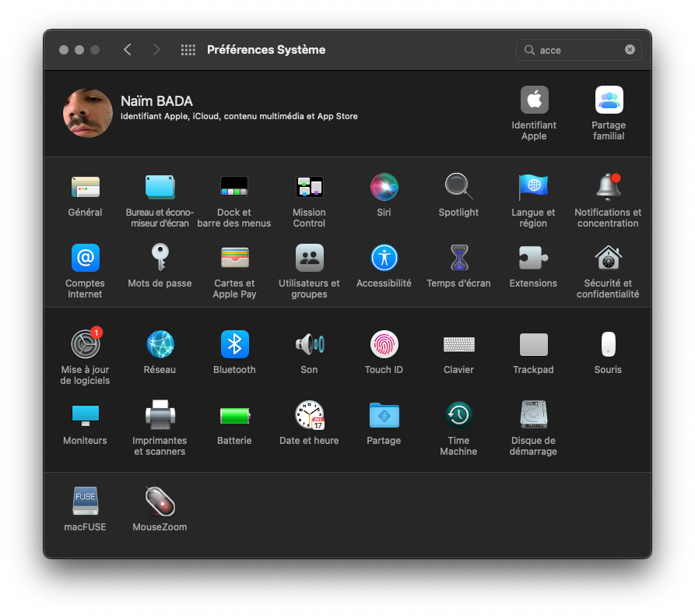Image resolution: width=695 pixels, height=616 pixels.
Task: Open Time Machine preferences
Action: click(x=458, y=415)
